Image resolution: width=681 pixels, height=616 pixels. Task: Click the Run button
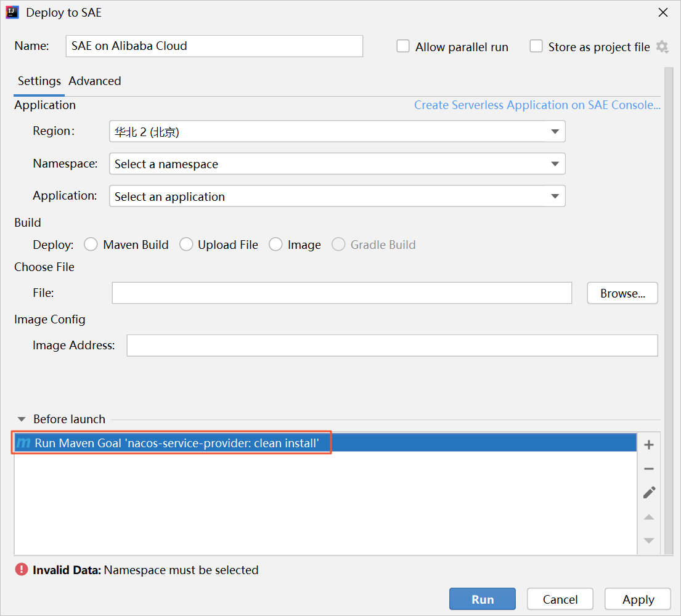[483, 599]
